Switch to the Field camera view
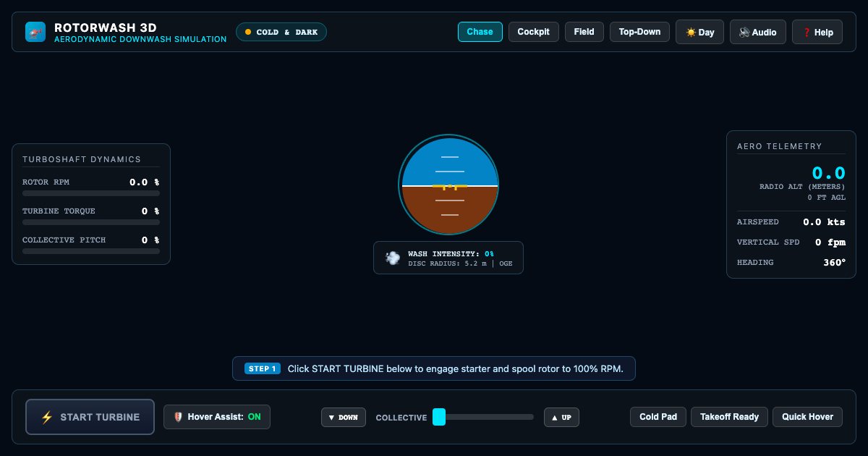Screen dimensions: 868x456 (x=584, y=32)
